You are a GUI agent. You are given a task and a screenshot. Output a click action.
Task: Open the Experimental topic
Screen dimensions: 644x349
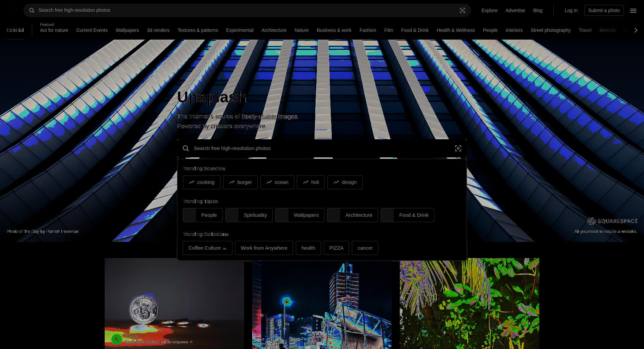(239, 30)
